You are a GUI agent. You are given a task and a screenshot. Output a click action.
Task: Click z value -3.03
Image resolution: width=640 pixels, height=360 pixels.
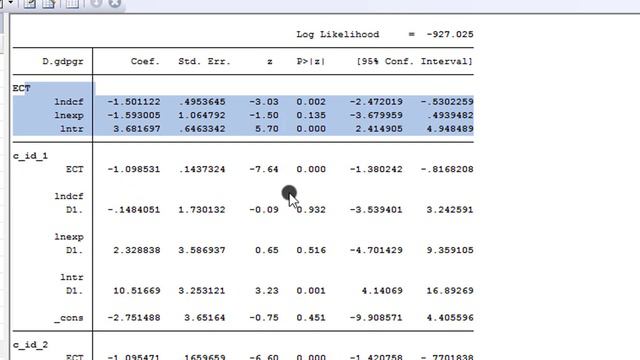264,102
